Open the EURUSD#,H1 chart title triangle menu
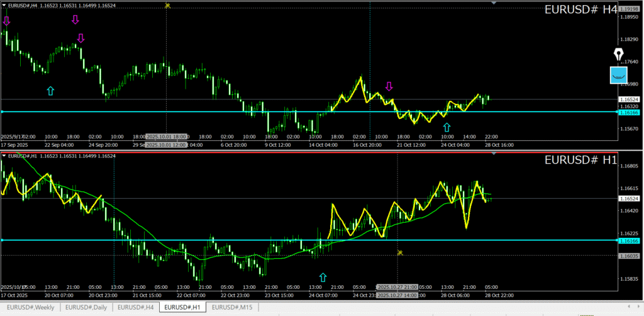Screen dimensions: 644x316 click(x=4, y=155)
